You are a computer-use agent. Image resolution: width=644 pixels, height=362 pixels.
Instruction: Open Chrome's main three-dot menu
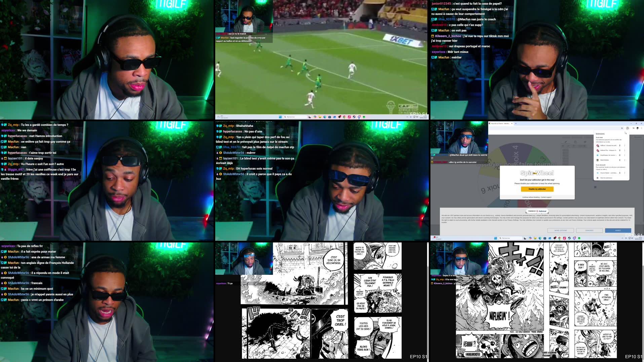[x=641, y=129]
